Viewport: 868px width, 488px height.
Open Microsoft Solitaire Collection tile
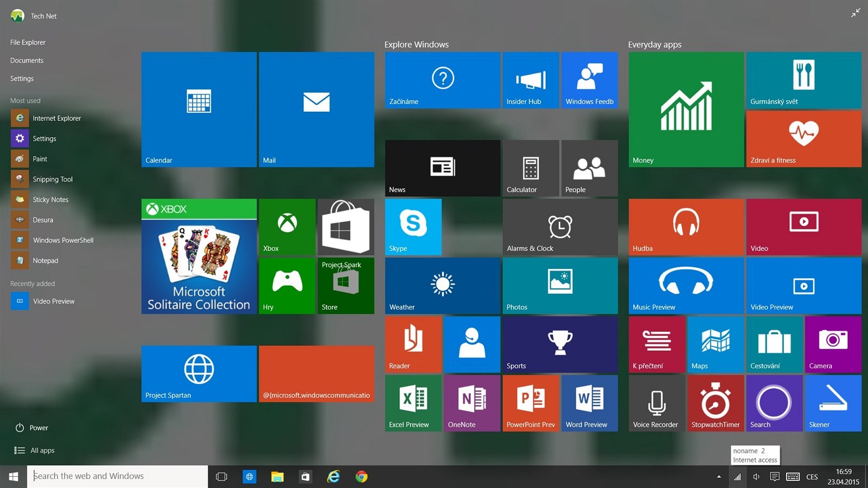click(x=199, y=256)
